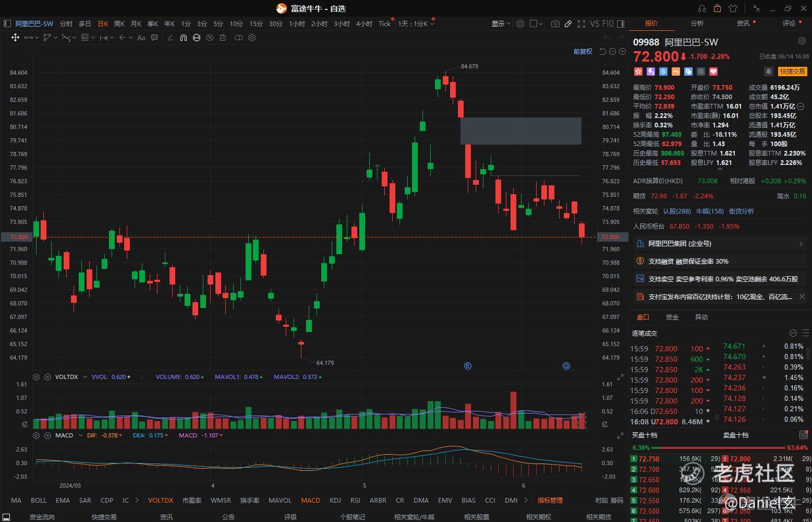812x522 pixels.
Task: Toggle the overlapping circles drawing mode
Action: coord(238,38)
